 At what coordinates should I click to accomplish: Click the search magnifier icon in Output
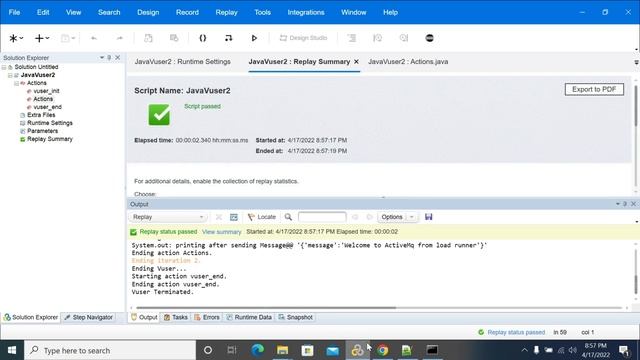(x=288, y=217)
